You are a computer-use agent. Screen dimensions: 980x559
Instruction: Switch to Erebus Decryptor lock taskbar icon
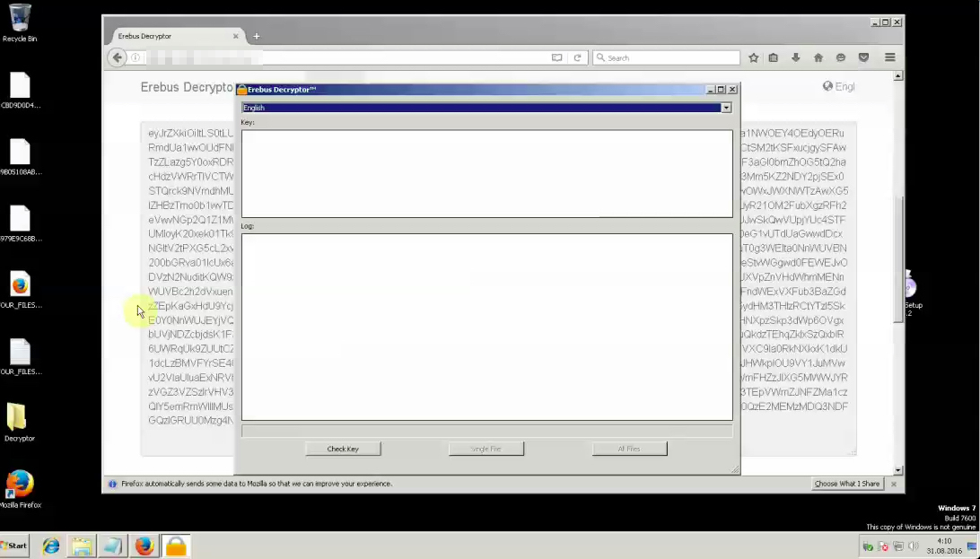(176, 546)
